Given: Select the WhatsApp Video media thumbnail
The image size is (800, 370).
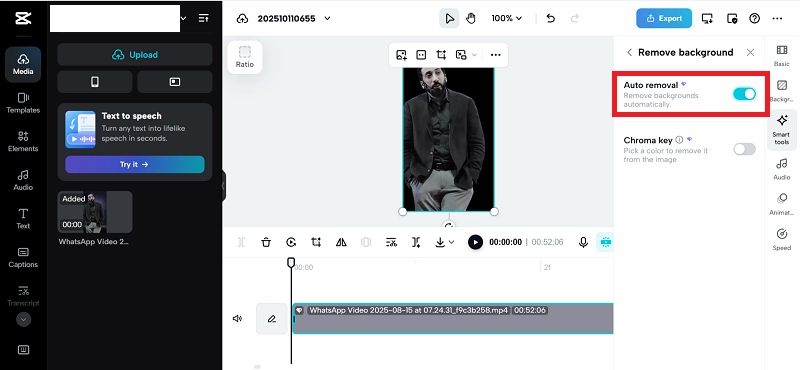Looking at the screenshot, I should (x=95, y=212).
